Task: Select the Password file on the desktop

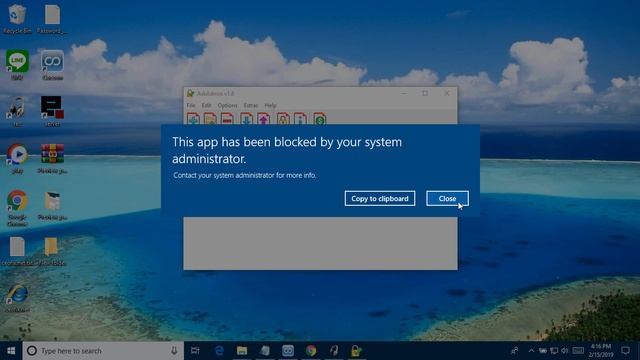Action: 52,19
